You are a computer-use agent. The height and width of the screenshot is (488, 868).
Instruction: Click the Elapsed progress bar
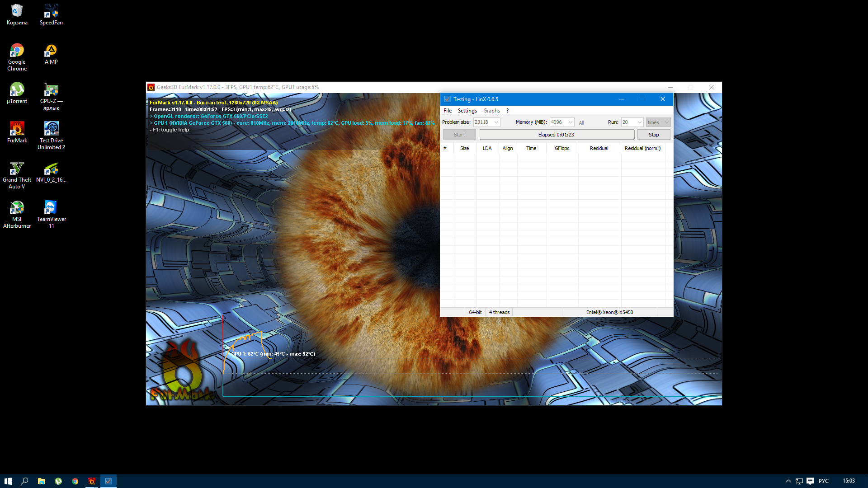tap(556, 135)
